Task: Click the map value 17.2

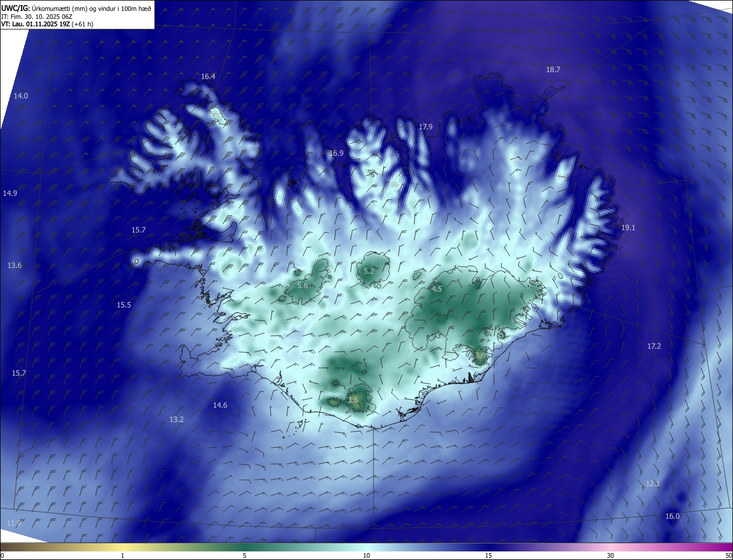Action: (x=654, y=346)
